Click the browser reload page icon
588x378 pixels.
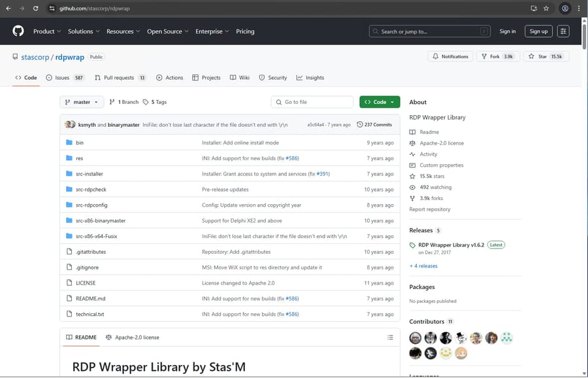(x=35, y=9)
